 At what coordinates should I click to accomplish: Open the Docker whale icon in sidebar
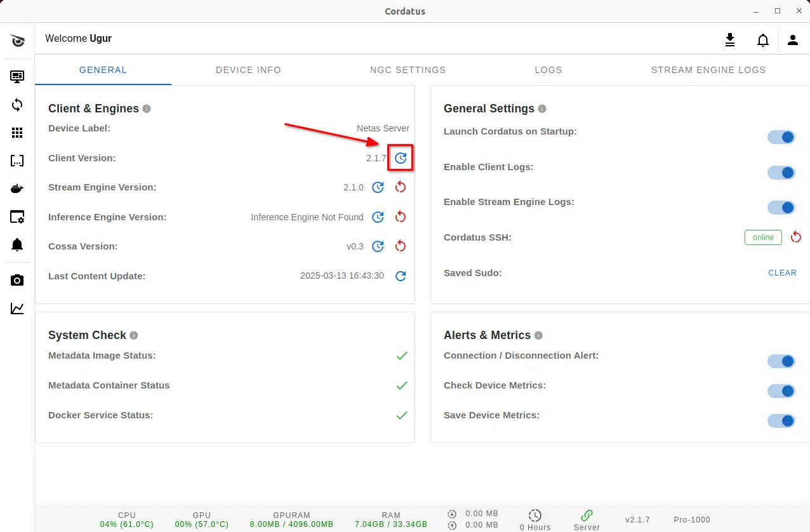coord(17,189)
